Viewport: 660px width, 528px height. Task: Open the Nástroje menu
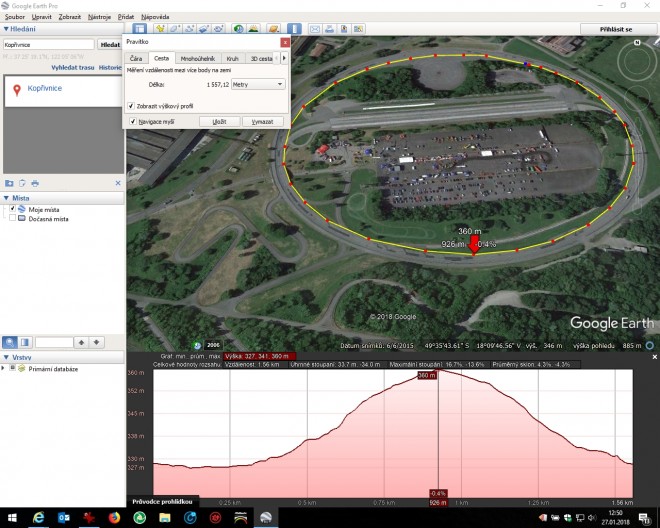coord(99,17)
